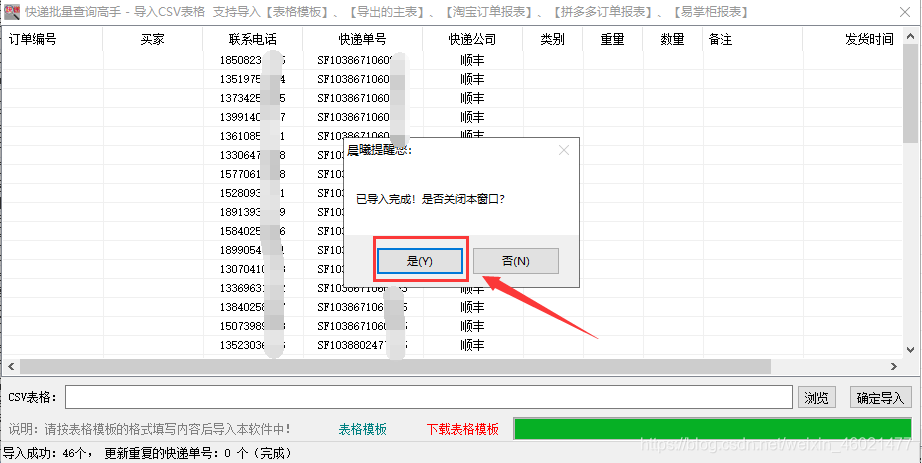This screenshot has height=463, width=922.
Task: Click the 下载表格模板 link
Action: tap(463, 429)
